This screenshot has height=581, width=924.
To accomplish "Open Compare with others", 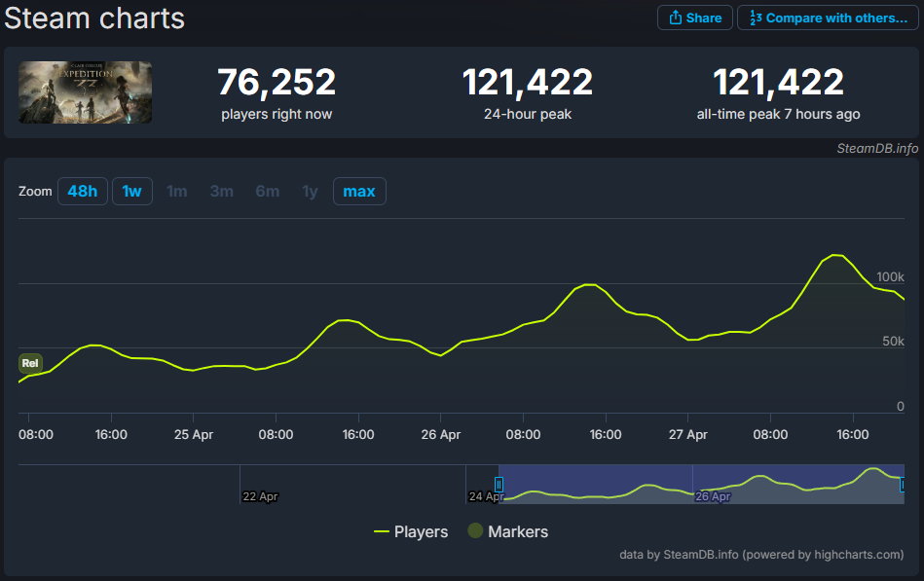I will [828, 18].
